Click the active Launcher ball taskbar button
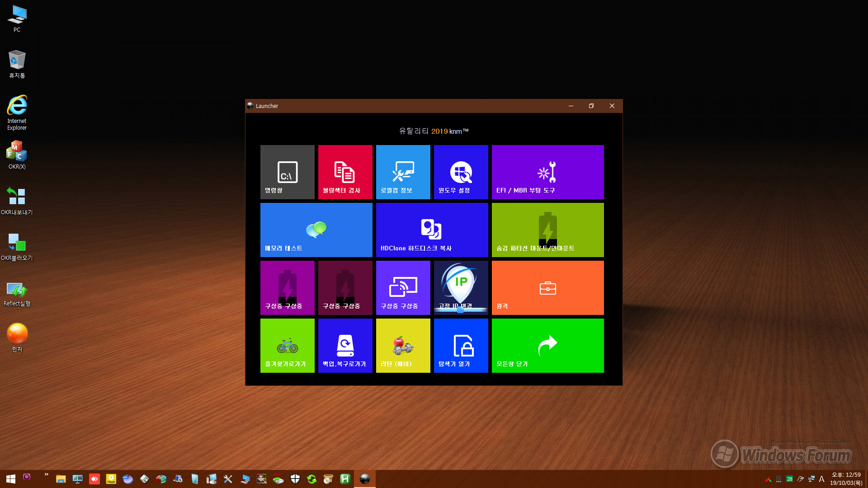This screenshot has width=868, height=488. (x=365, y=479)
